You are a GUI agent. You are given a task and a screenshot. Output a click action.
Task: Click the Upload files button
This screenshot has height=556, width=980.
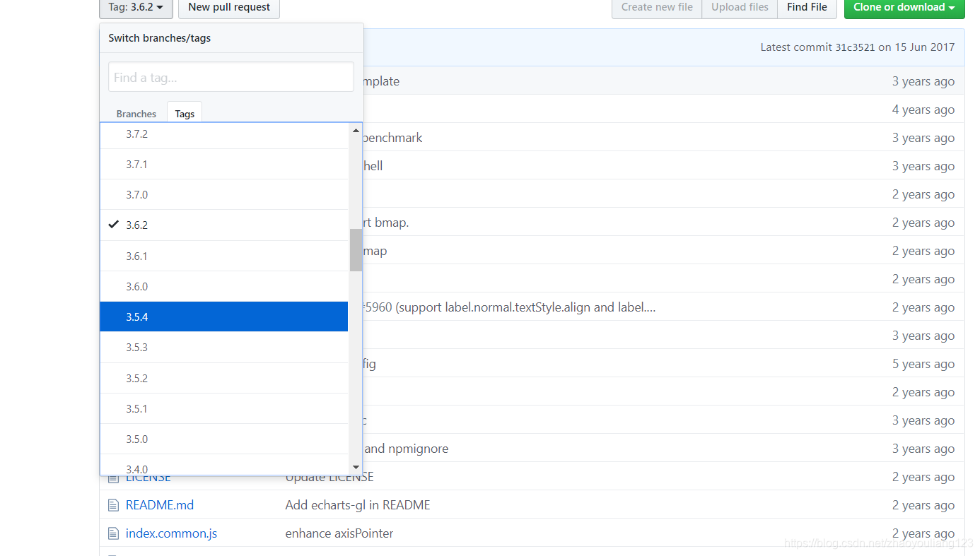[740, 8]
